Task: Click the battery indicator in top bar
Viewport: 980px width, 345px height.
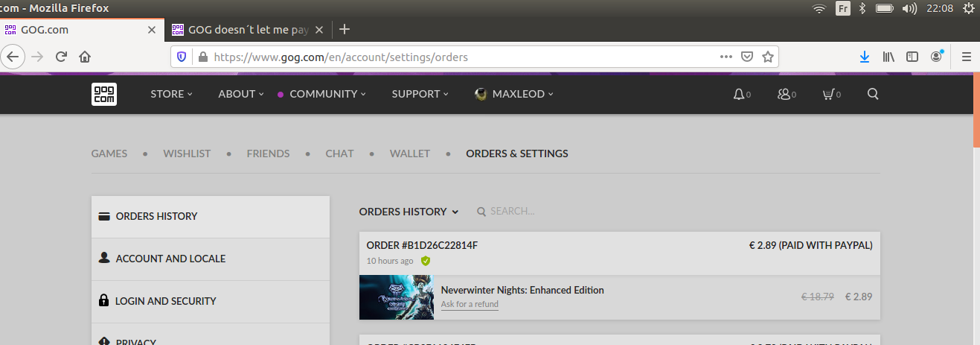Action: 885,8
